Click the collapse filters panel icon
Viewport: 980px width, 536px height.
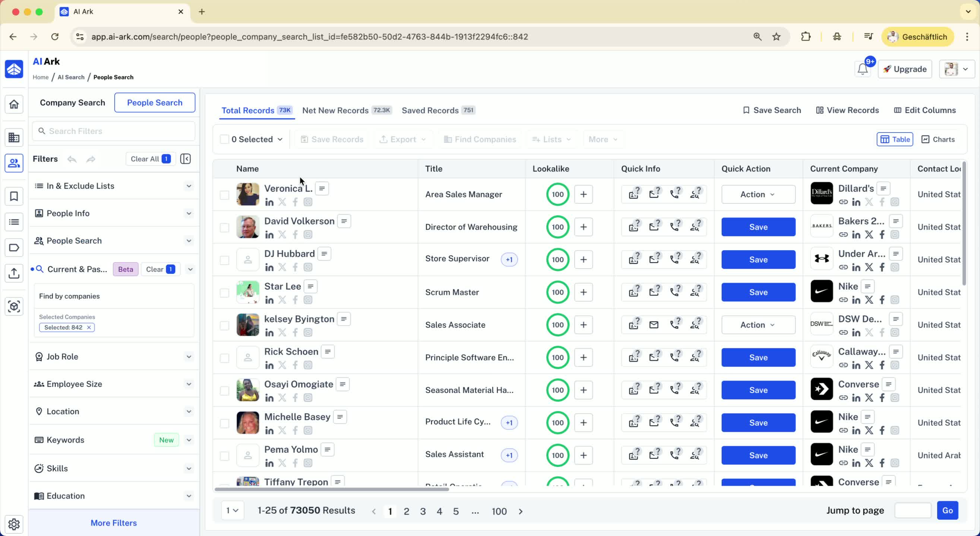pyautogui.click(x=186, y=159)
